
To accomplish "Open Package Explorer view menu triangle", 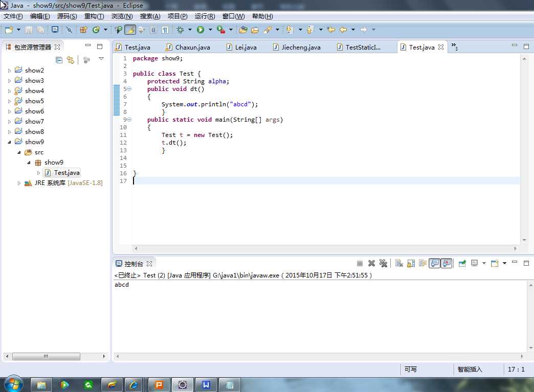I will (101, 59).
